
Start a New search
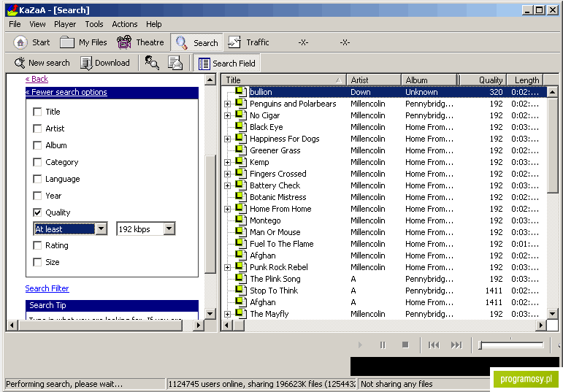click(42, 63)
